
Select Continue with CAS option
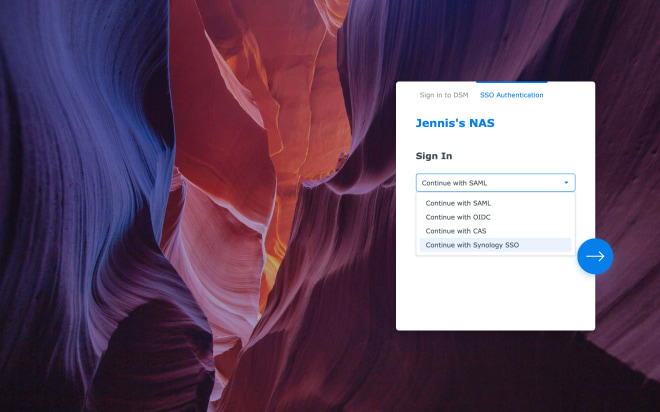tap(455, 231)
